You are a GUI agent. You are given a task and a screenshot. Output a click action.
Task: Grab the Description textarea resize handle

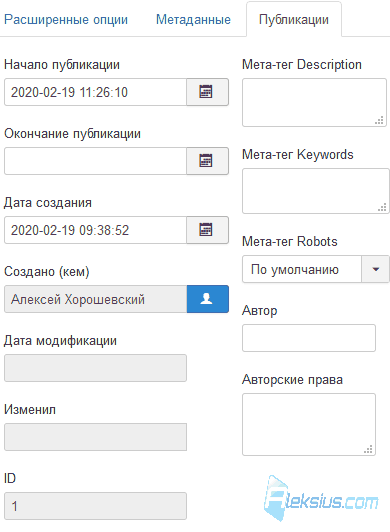coord(379,120)
